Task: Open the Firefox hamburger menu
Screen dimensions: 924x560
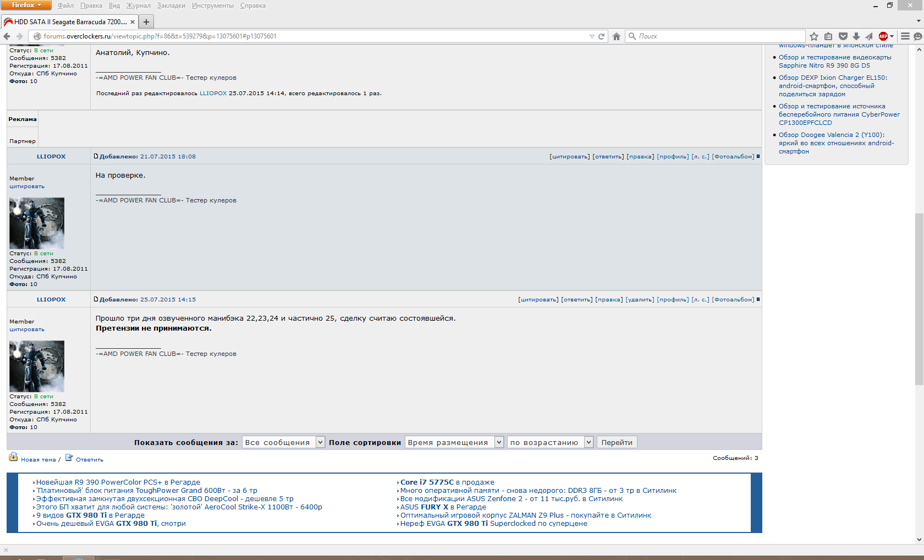Action: [x=905, y=36]
